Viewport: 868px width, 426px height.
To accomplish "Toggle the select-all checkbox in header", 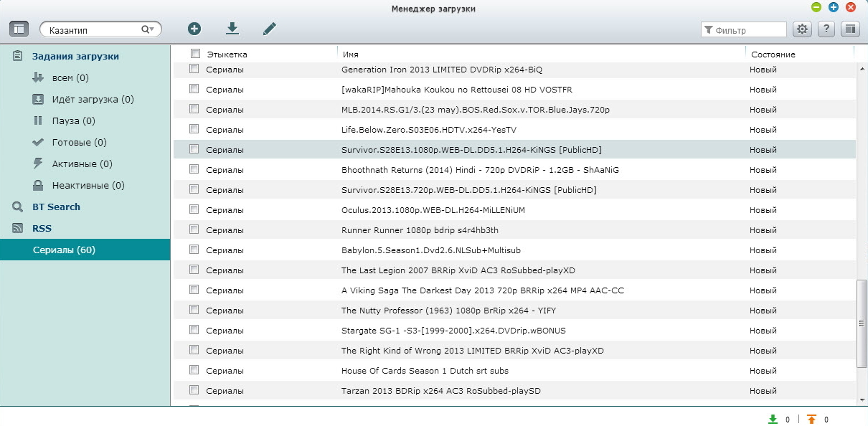I will [x=195, y=53].
